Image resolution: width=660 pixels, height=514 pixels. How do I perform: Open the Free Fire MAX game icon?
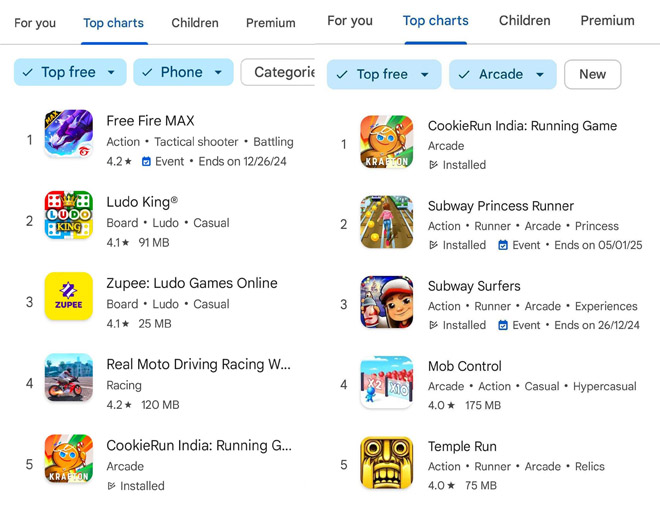[69, 134]
